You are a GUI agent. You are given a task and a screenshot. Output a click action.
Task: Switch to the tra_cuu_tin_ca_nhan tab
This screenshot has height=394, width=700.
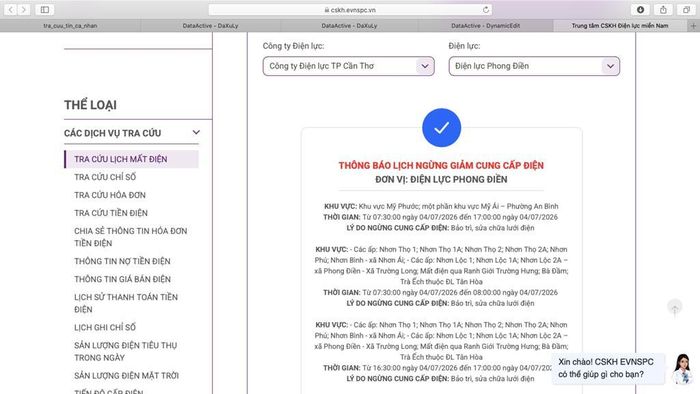pos(70,26)
